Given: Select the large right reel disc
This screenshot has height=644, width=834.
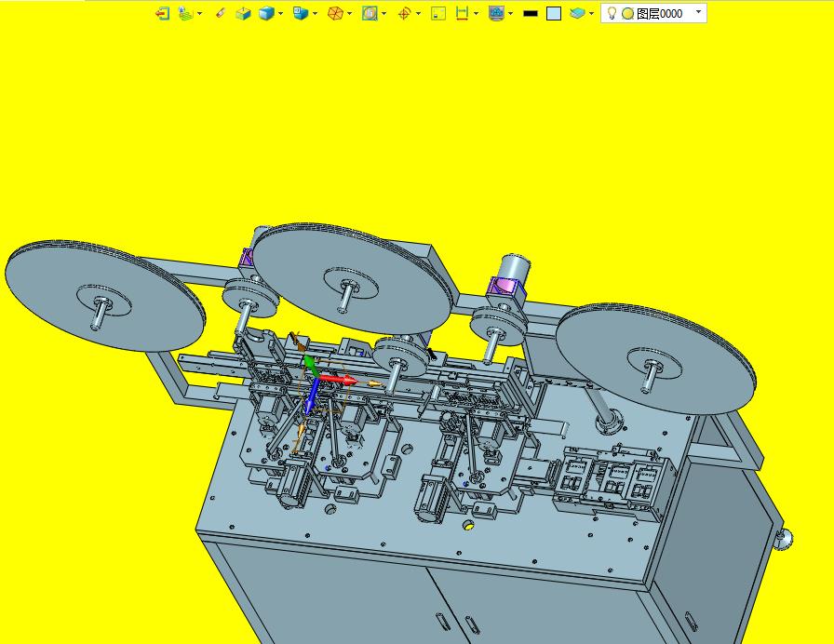Looking at the screenshot, I should tap(656, 359).
